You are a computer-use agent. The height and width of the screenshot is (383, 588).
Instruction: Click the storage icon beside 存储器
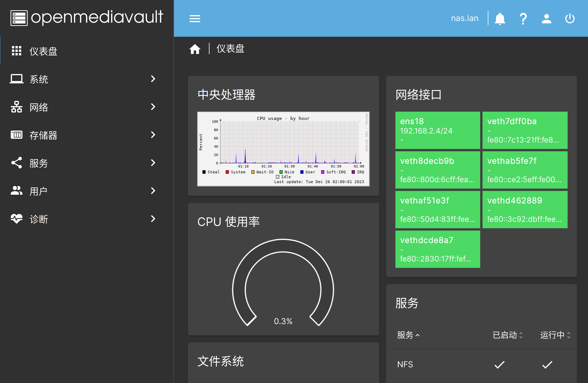(x=17, y=135)
